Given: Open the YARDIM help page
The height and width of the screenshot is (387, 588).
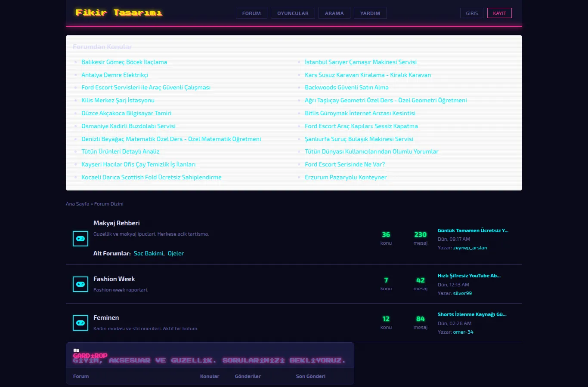Looking at the screenshot, I should pyautogui.click(x=370, y=13).
